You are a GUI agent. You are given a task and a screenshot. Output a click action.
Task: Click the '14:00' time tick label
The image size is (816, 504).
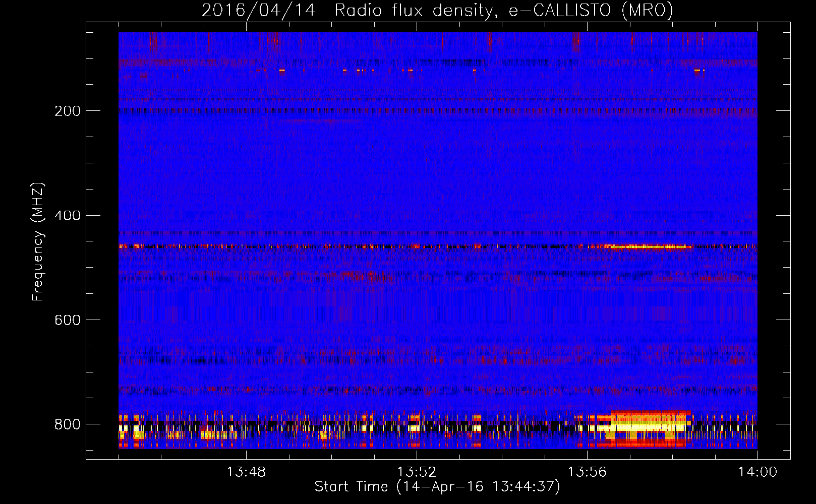[757, 472]
